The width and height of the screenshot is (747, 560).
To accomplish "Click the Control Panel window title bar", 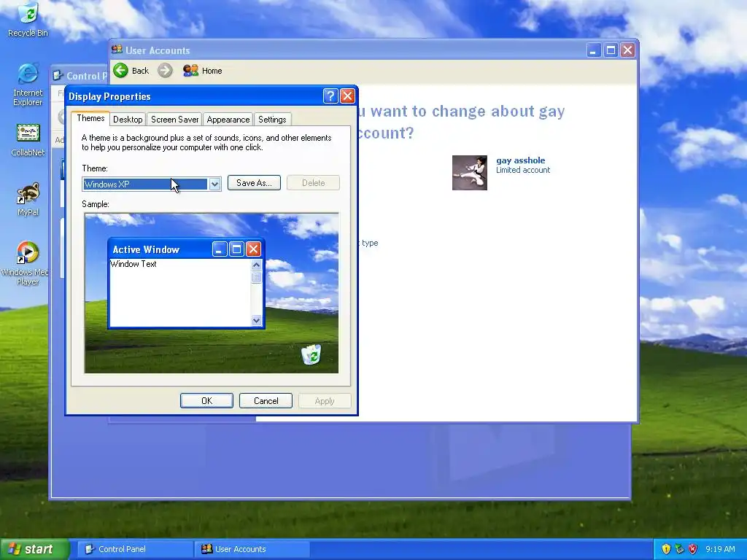I will coord(79,75).
